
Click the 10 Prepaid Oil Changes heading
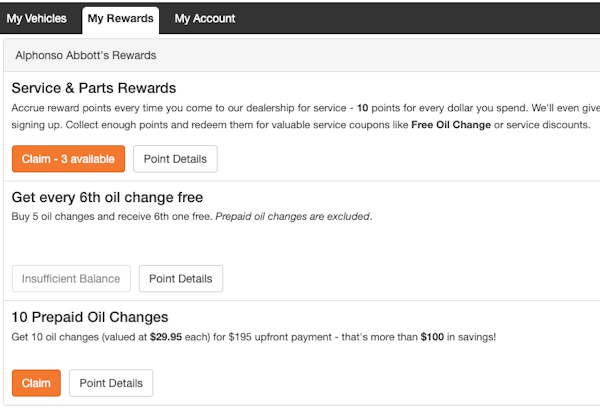click(90, 317)
